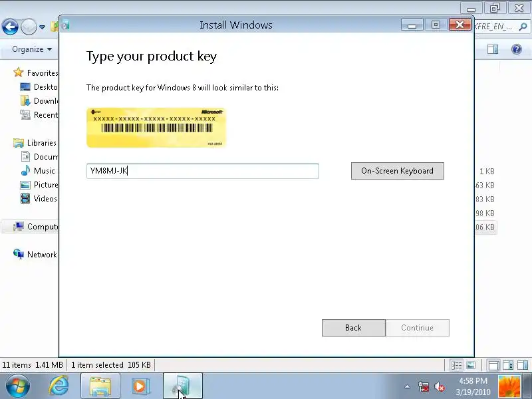This screenshot has height=399, width=532.
Task: Click the greyed-out Continue button
Action: (418, 328)
